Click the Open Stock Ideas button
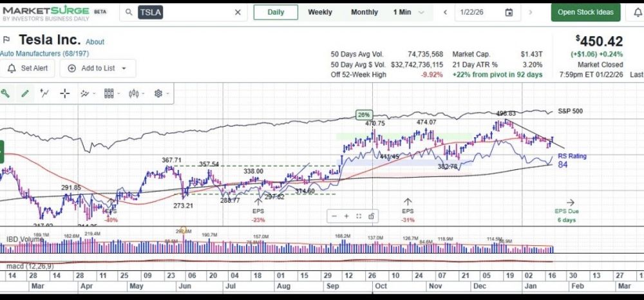The image size is (644, 300). click(x=585, y=12)
